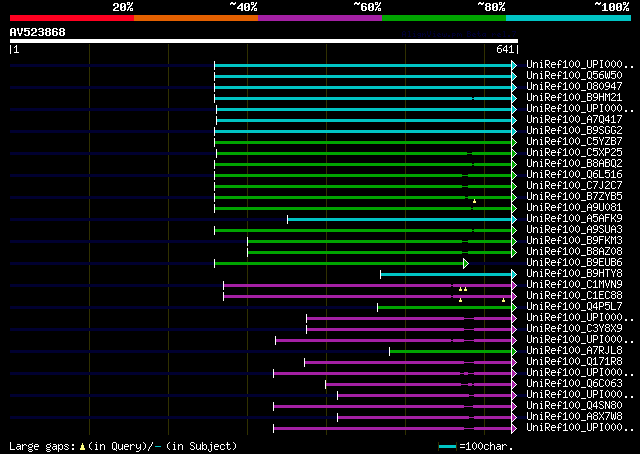This screenshot has height=454, width=640.
Task: Choose the UniRef100_Q171R8 hit label
Action: pos(574,362)
